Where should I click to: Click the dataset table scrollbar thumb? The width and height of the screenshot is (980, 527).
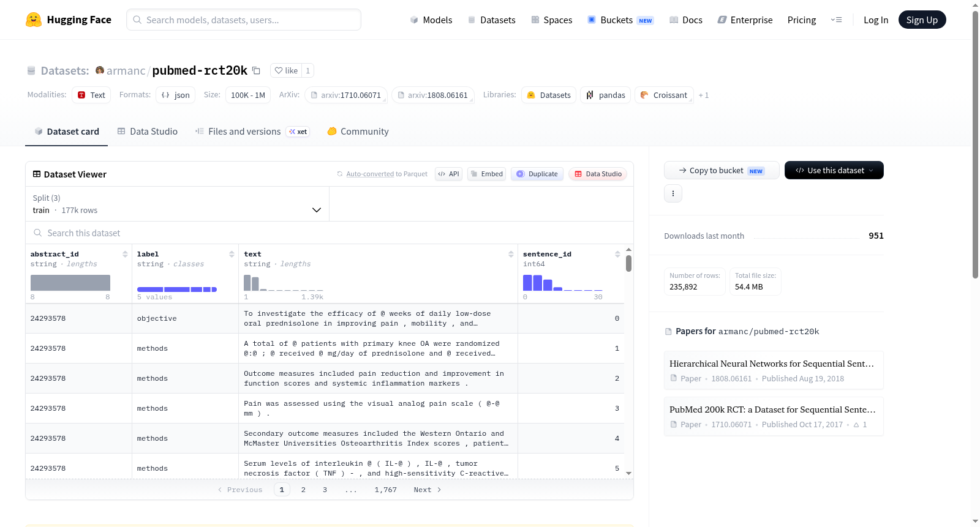pos(628,264)
